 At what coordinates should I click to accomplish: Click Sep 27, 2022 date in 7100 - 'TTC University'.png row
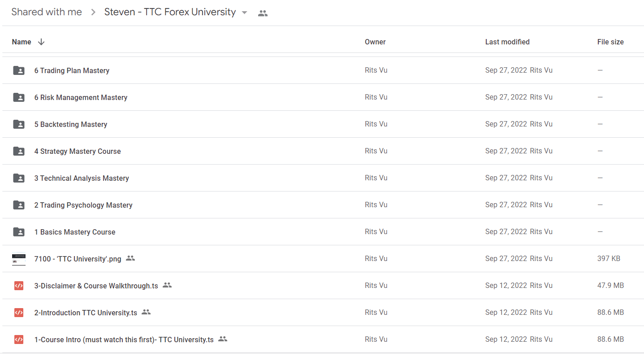tap(506, 258)
